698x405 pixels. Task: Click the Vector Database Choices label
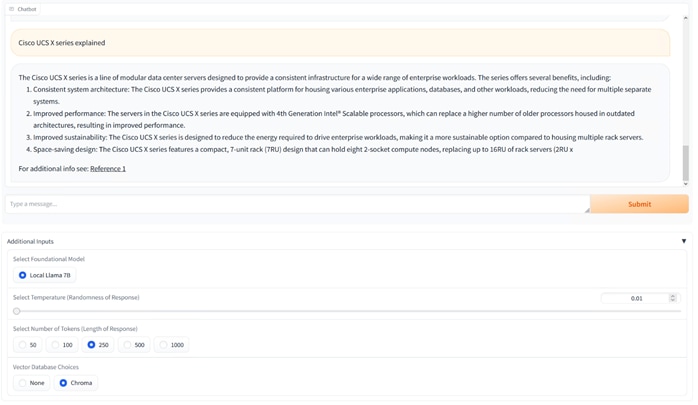46,367
